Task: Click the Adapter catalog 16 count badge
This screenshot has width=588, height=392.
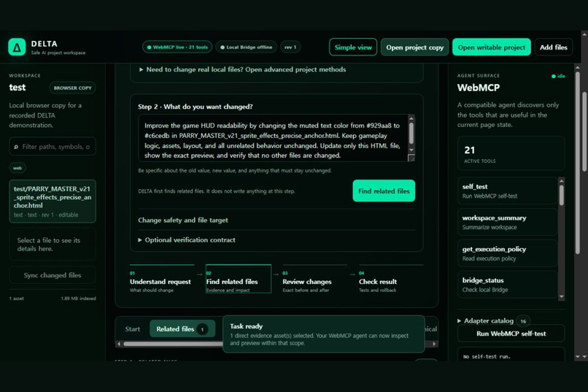Action: click(523, 321)
